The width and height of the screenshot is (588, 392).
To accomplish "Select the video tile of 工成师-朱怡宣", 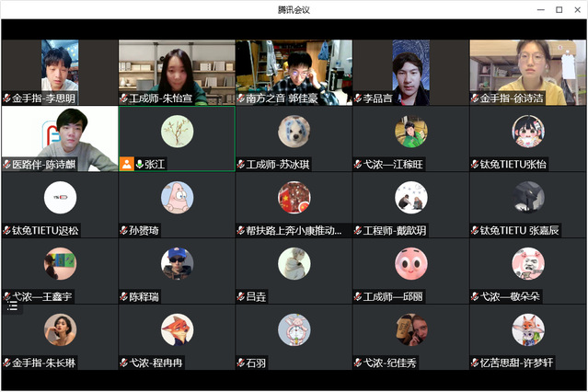I will (177, 73).
